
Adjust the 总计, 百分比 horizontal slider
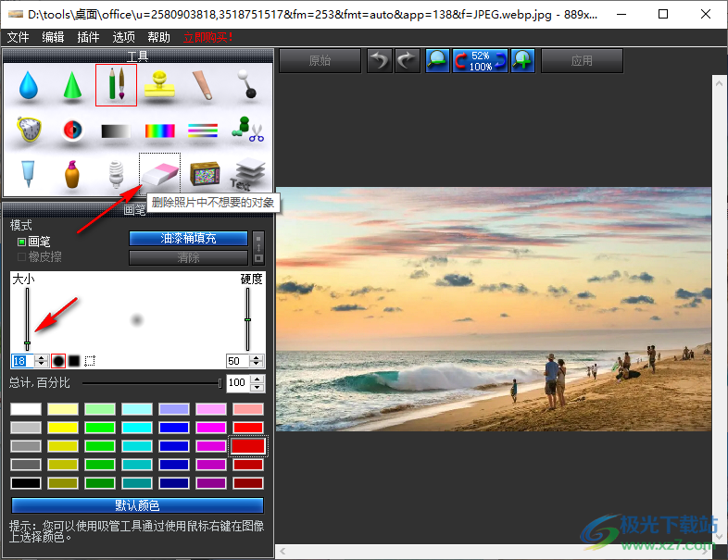[152, 383]
